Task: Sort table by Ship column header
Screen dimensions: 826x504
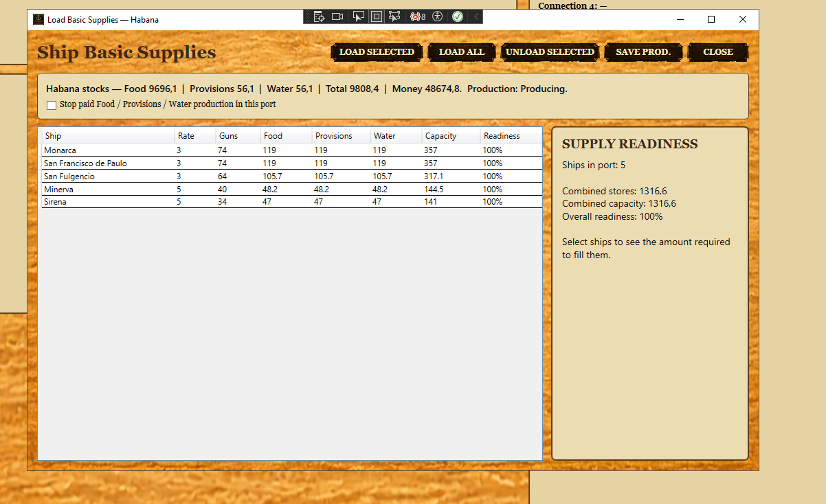Action: point(107,136)
